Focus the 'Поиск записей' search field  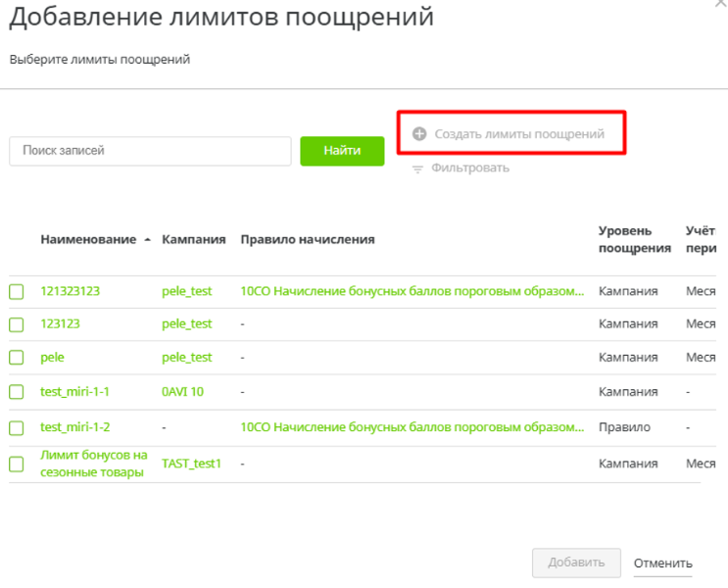(150, 151)
